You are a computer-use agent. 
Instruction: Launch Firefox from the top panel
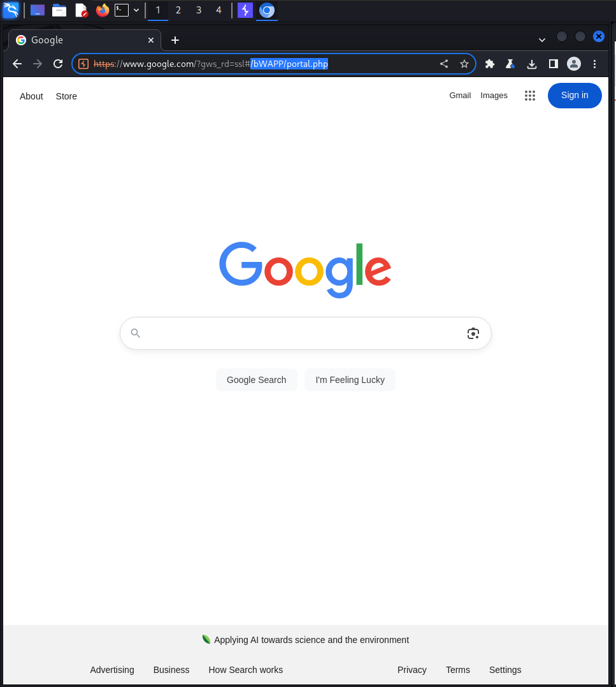pyautogui.click(x=103, y=10)
